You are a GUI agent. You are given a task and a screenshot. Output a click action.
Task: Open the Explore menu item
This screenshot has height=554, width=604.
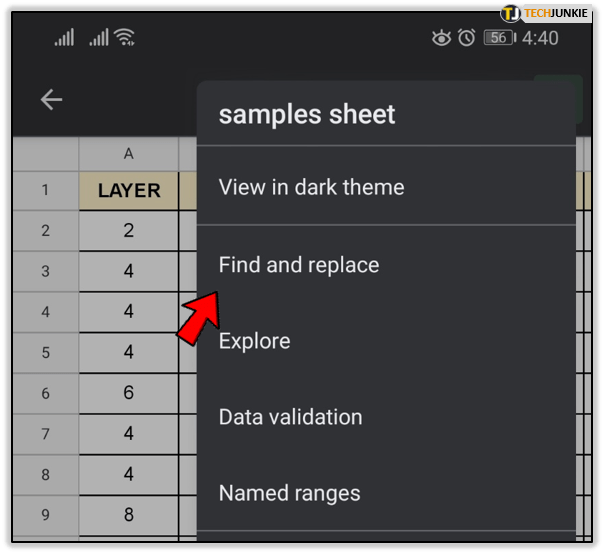[255, 341]
